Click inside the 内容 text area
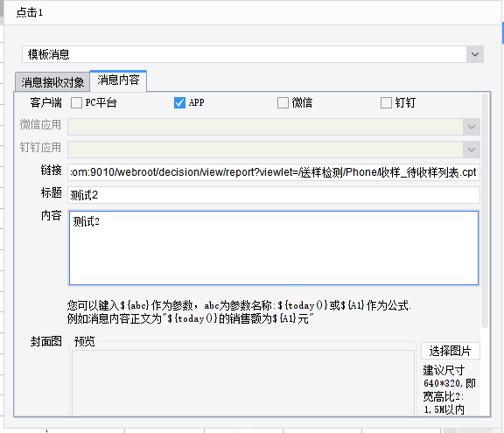 [274, 248]
